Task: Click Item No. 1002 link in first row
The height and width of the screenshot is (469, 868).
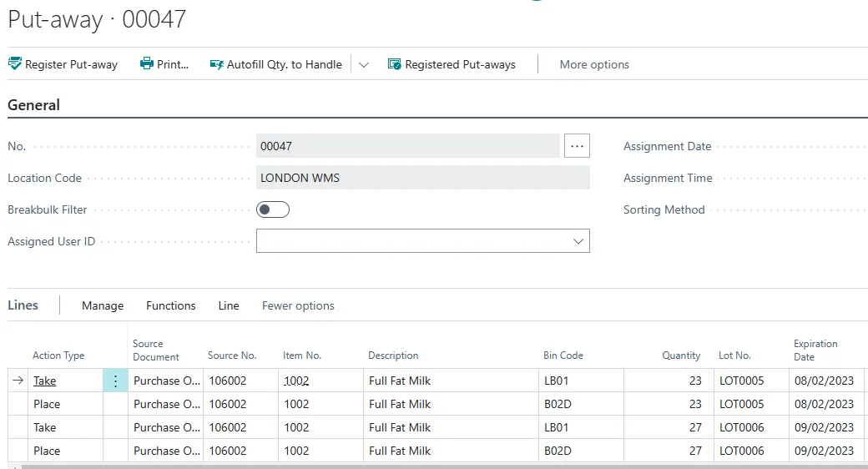Action: (297, 381)
